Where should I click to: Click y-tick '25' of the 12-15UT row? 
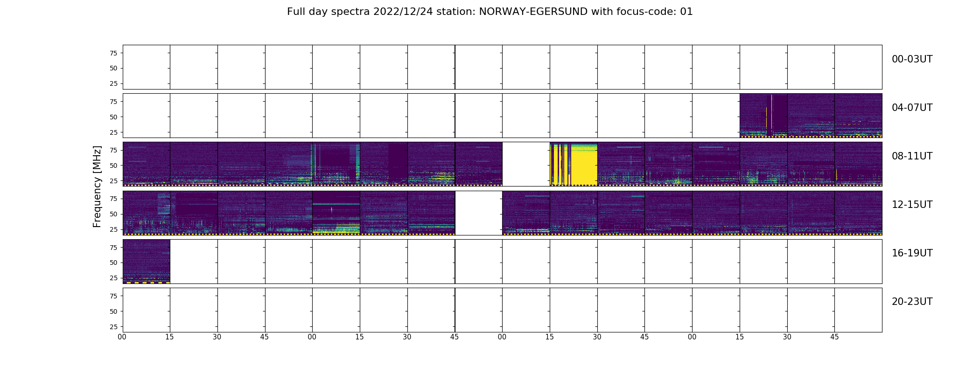tap(113, 229)
